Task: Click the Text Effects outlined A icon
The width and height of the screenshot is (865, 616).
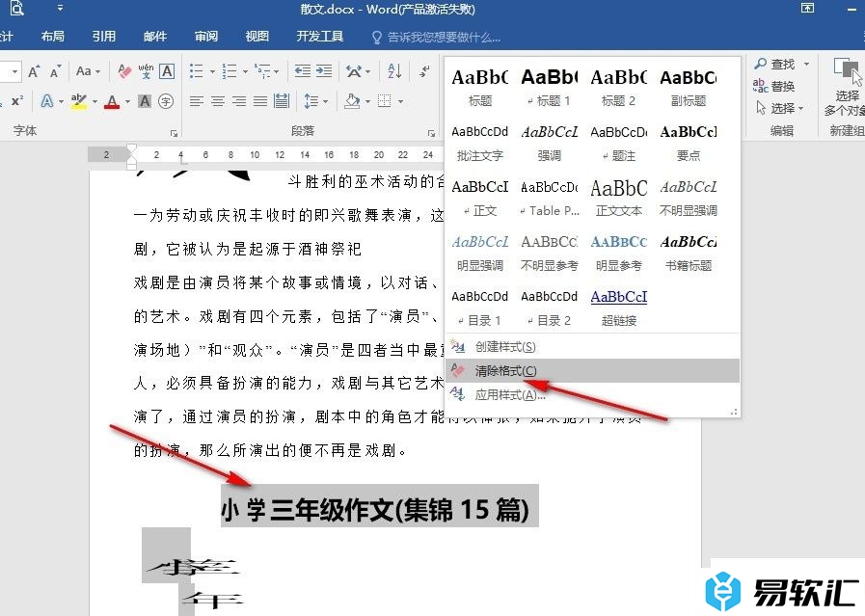Action: 47,101
